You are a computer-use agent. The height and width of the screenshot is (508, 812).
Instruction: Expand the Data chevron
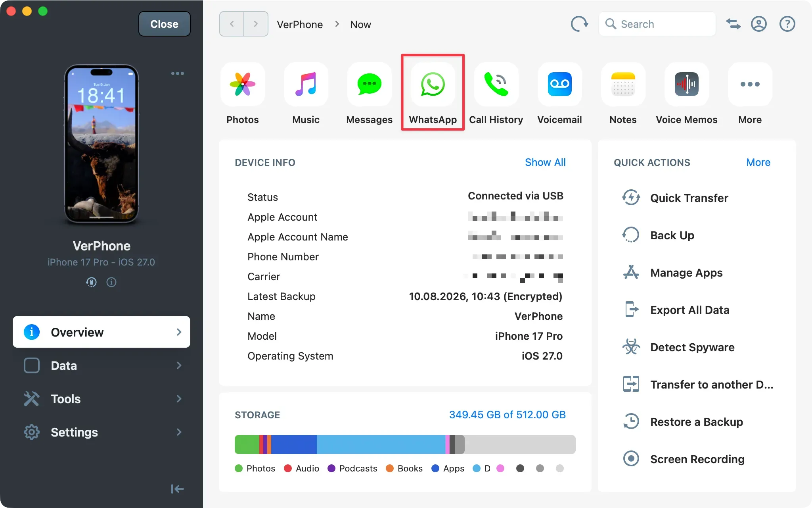coord(179,365)
